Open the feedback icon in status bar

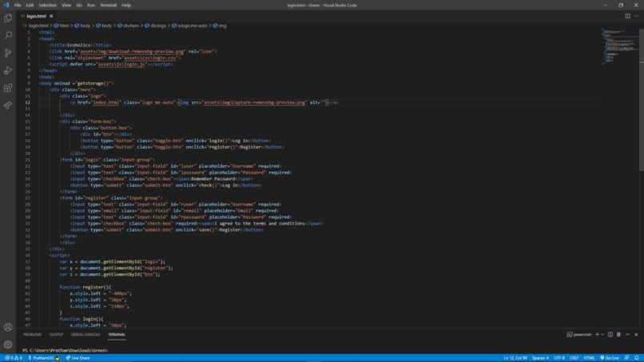626,358
